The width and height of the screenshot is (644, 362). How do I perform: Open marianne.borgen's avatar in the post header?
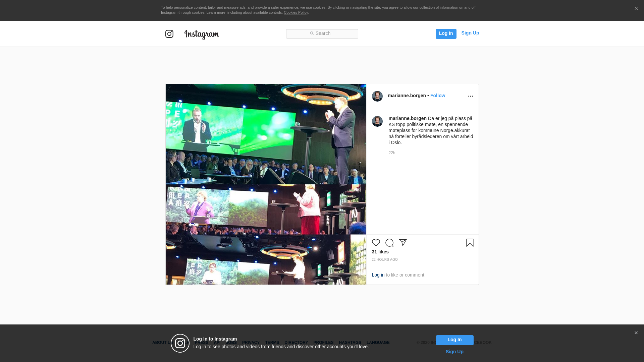pyautogui.click(x=377, y=96)
